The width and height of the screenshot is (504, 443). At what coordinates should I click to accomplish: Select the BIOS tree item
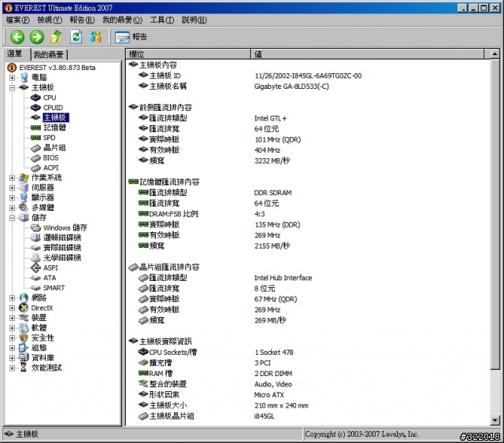point(50,157)
